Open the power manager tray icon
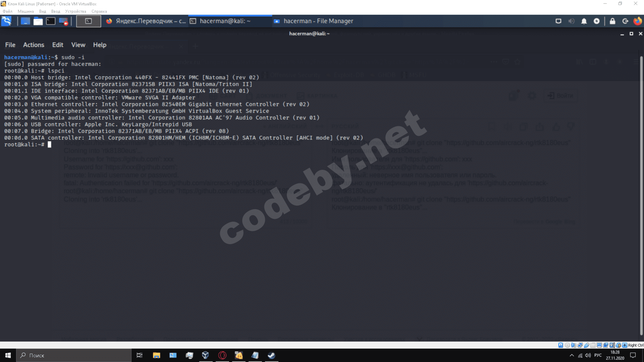 [x=597, y=21]
